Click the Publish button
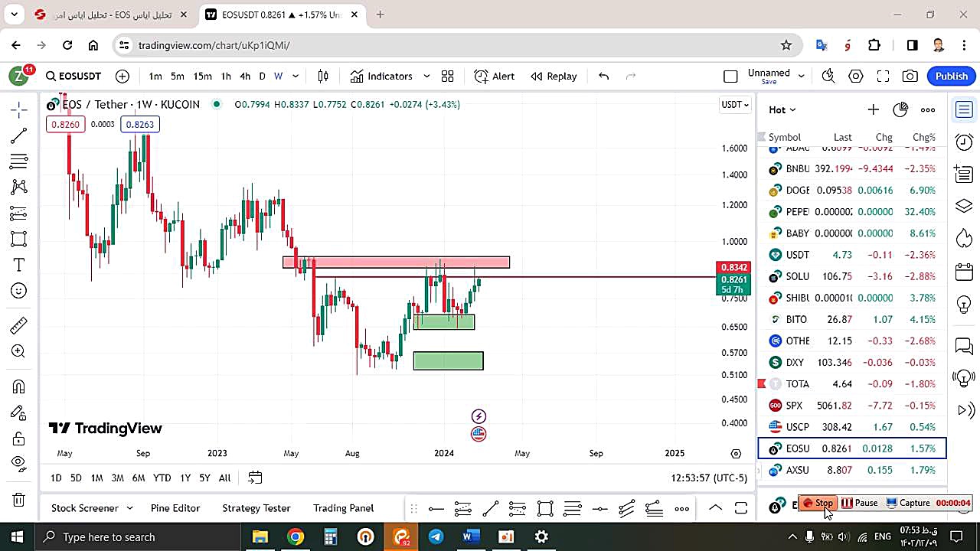Viewport: 980px width, 551px height. tap(952, 76)
